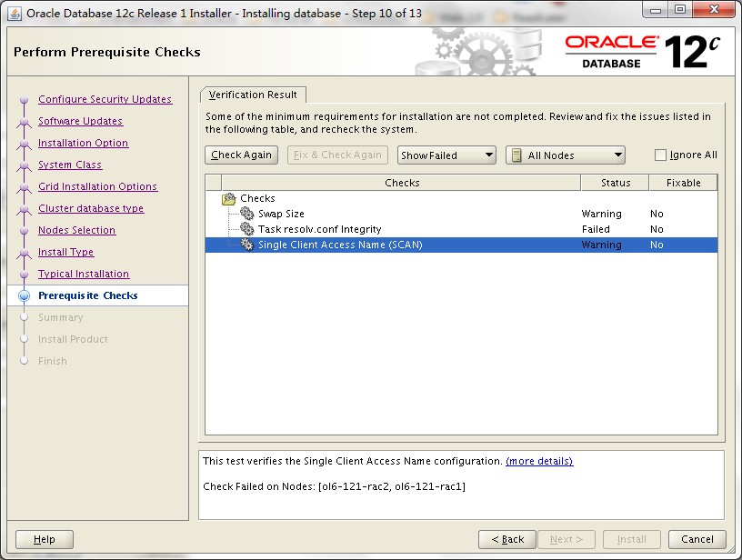
Task: Go to System Class step
Action: click(x=70, y=165)
